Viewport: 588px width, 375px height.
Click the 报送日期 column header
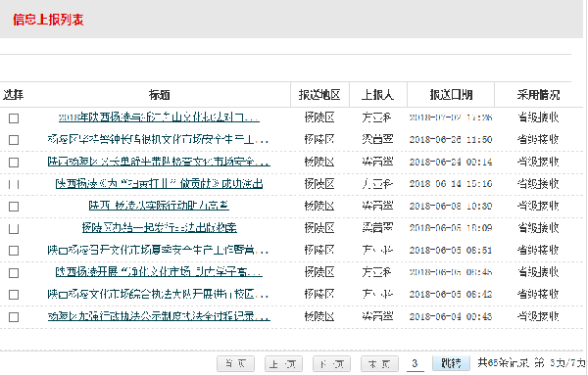(451, 95)
